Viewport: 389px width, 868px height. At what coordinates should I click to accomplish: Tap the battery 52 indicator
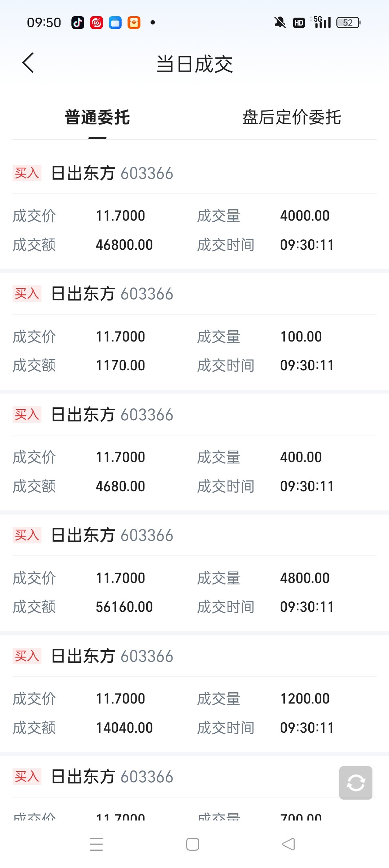click(x=348, y=23)
